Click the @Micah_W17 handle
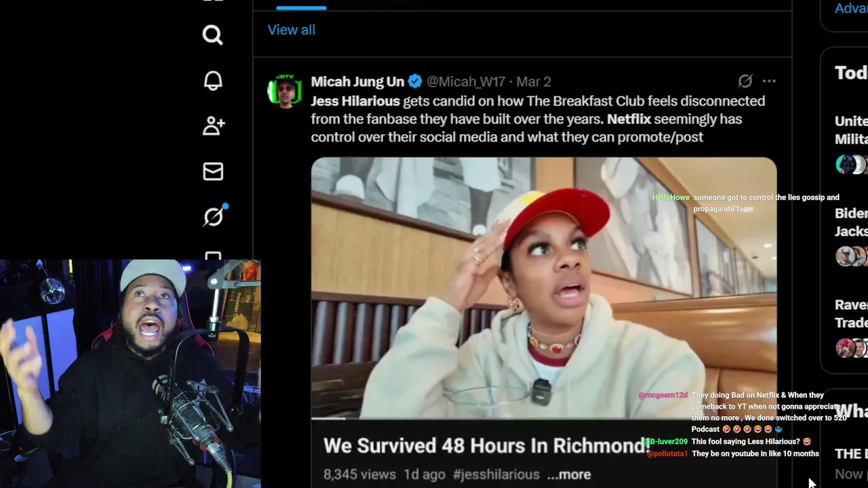This screenshot has height=488, width=868. tap(466, 81)
